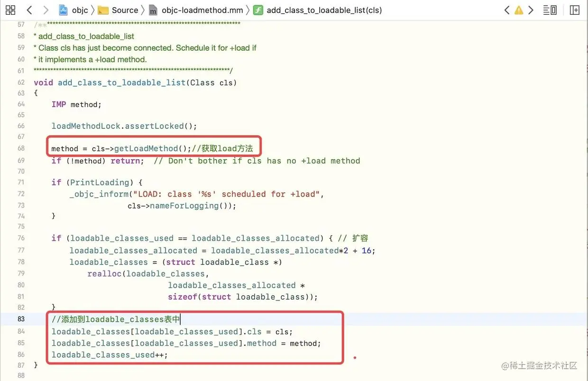Click nameForLogging on line 73
This screenshot has width=588, height=381.
click(184, 206)
